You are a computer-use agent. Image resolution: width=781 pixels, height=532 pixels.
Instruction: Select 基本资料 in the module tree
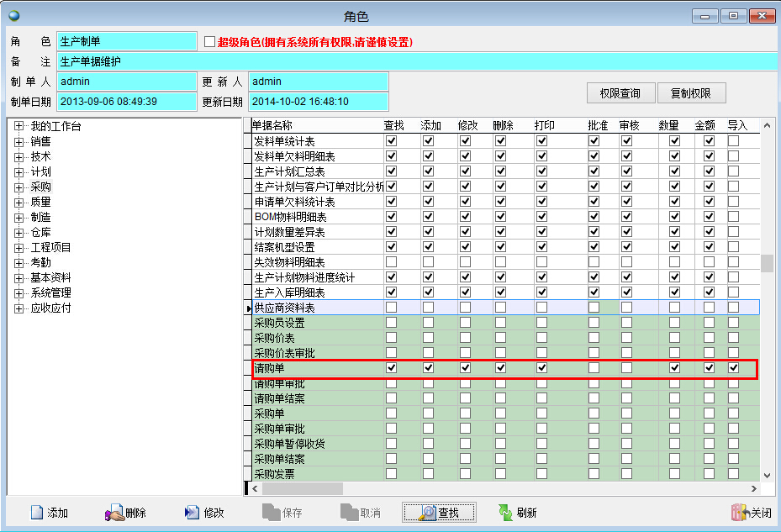tap(50, 278)
